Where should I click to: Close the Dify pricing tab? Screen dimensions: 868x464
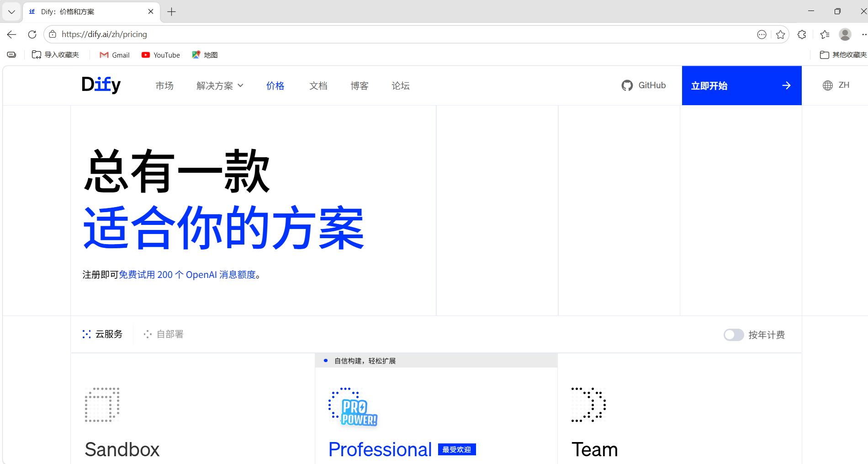coord(151,12)
